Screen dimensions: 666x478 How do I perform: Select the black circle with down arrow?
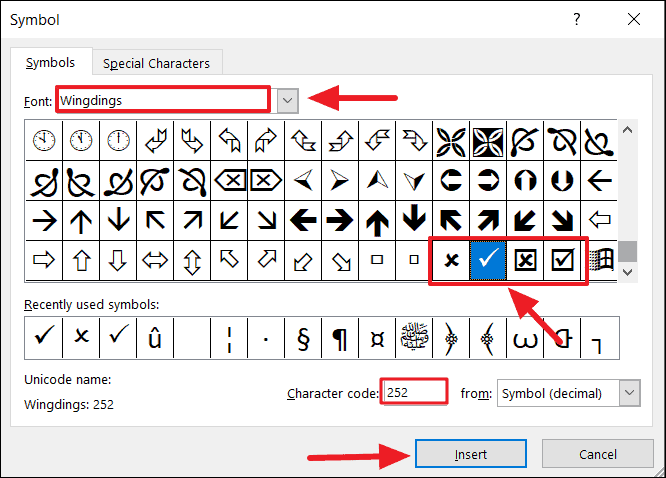(x=562, y=181)
